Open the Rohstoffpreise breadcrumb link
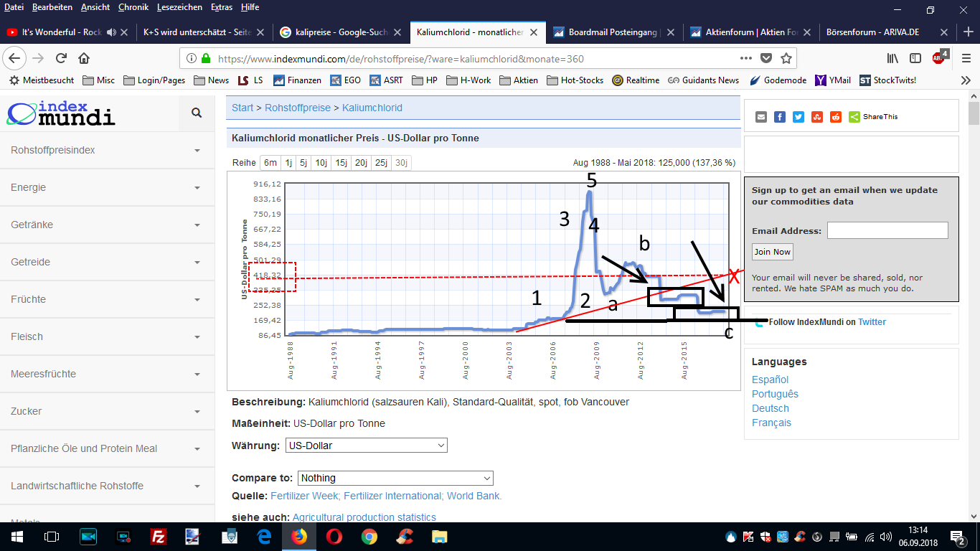The height and width of the screenshot is (551, 980). [x=298, y=108]
